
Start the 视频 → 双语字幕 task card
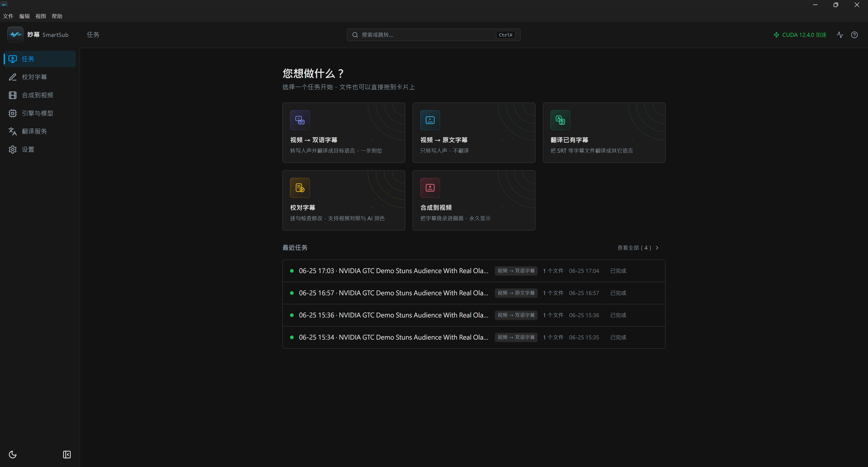344,133
